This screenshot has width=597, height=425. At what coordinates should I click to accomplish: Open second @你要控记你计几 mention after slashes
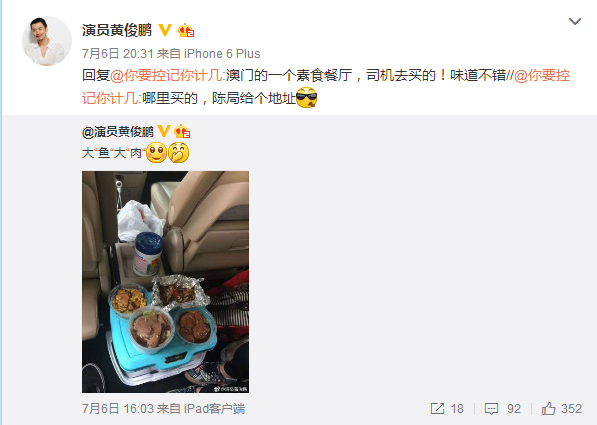[x=326, y=87]
